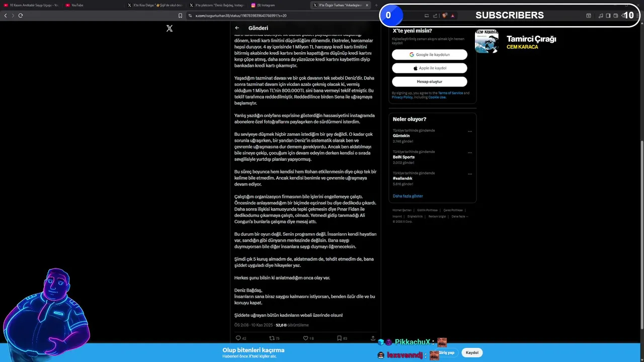Open the Güntekin trending topic
Viewport: 644px width, 362px height.
[x=401, y=136]
